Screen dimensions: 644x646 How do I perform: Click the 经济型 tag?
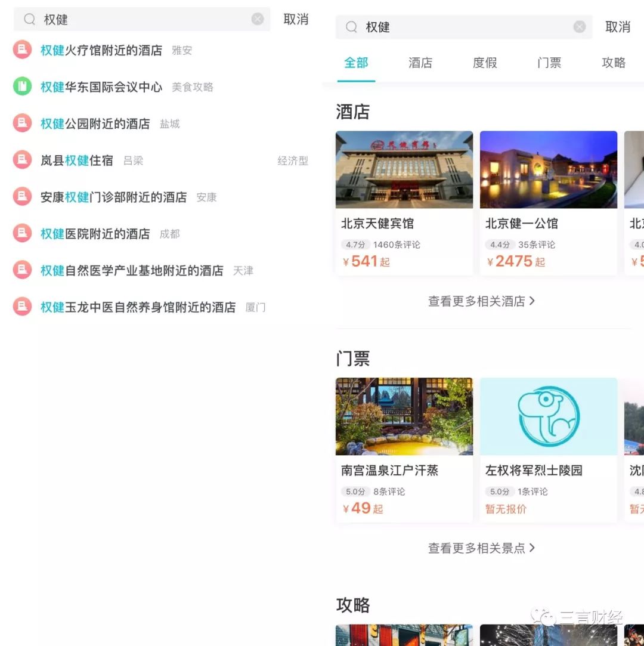(x=293, y=160)
